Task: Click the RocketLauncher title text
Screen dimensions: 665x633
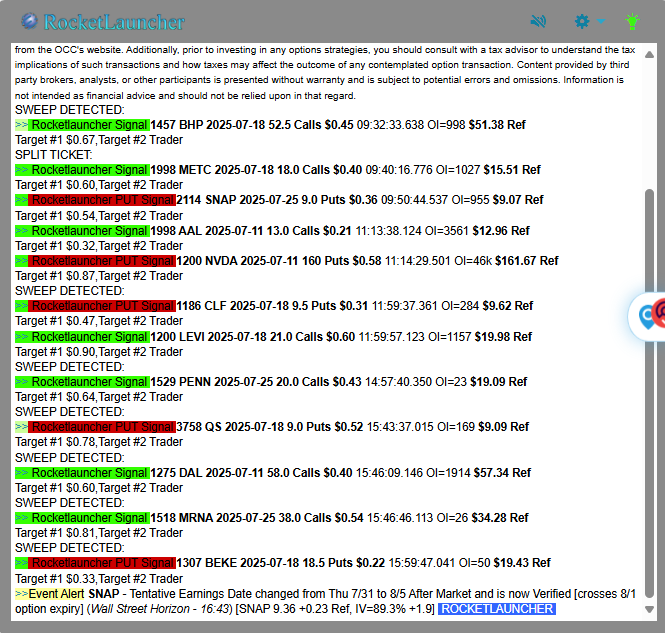Action: (x=114, y=22)
